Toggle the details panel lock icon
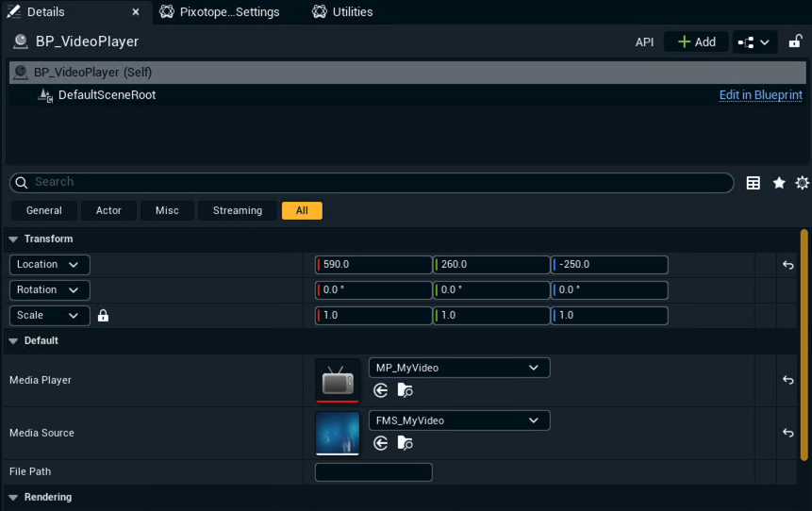This screenshot has height=511, width=812. pyautogui.click(x=795, y=41)
